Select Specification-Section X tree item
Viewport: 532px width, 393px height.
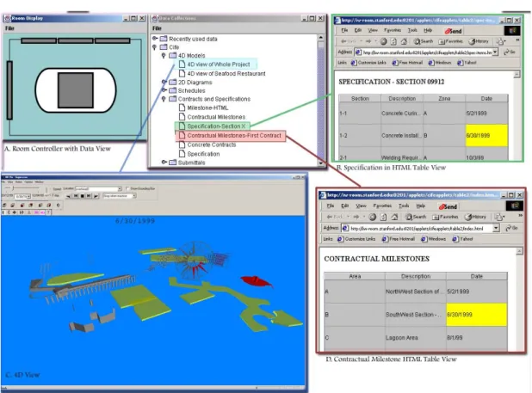(x=213, y=126)
